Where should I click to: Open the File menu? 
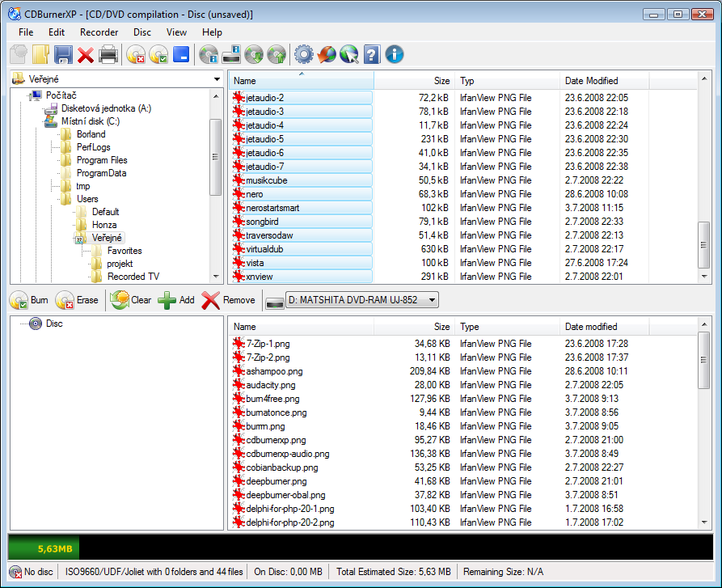click(26, 32)
